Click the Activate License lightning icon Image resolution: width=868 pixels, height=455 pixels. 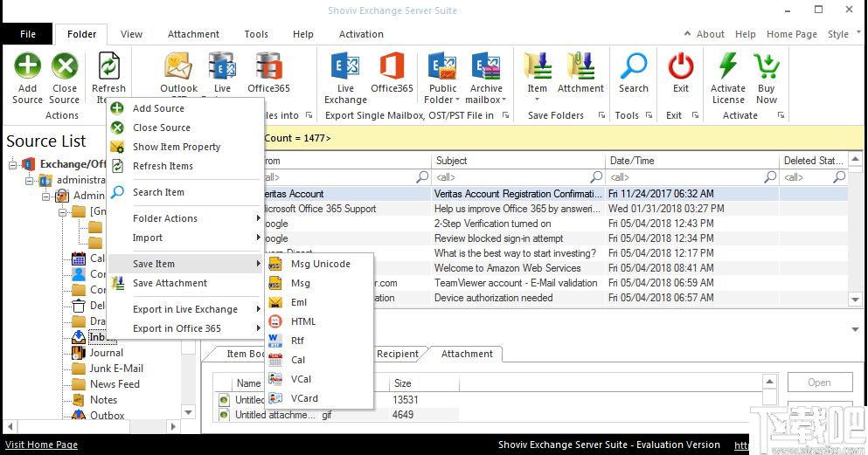pos(727,66)
